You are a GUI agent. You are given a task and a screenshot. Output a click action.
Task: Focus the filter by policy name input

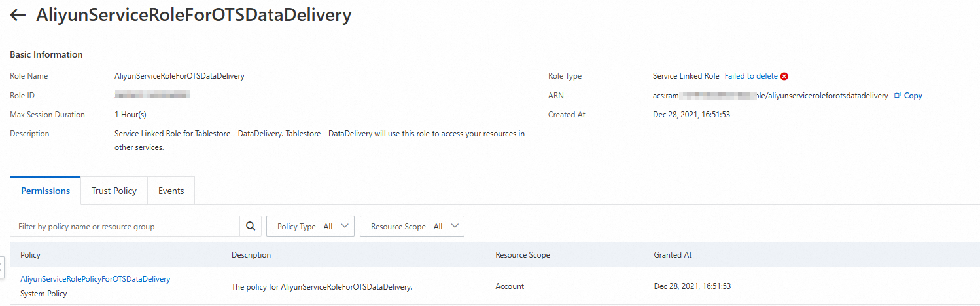coord(125,226)
